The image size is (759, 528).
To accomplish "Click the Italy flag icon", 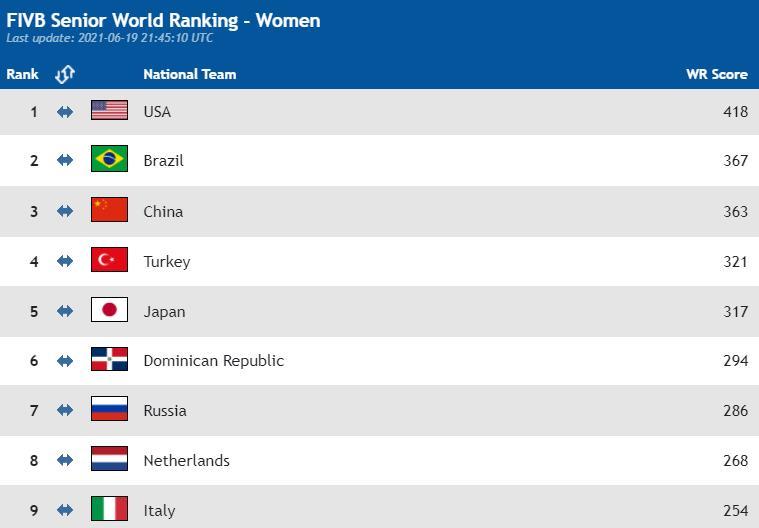I will pos(109,509).
